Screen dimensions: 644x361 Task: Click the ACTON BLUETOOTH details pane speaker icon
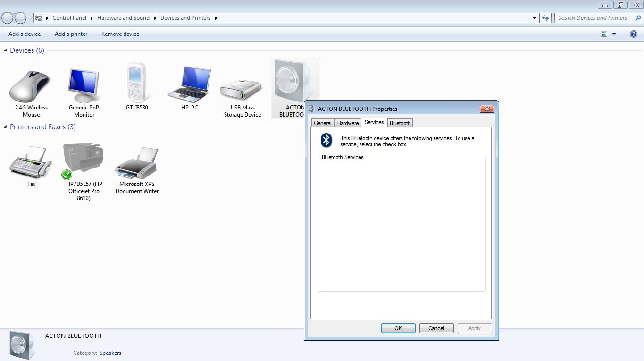click(22, 345)
